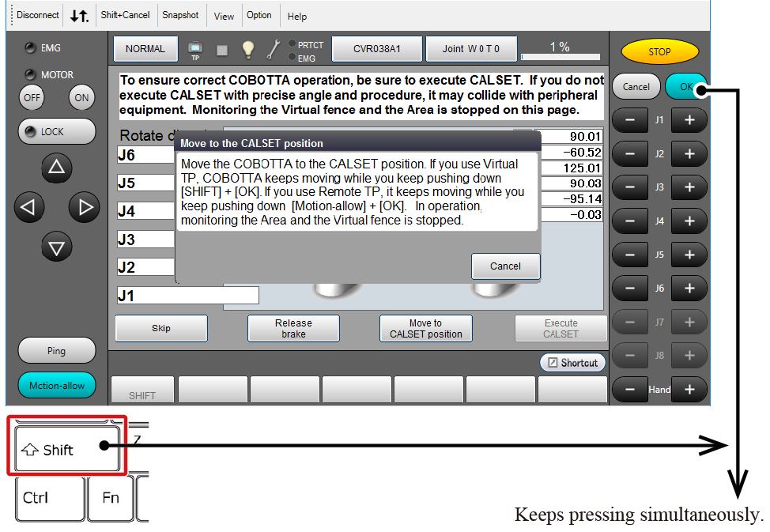
Task: Toggle the LOCK button
Action: [x=56, y=132]
